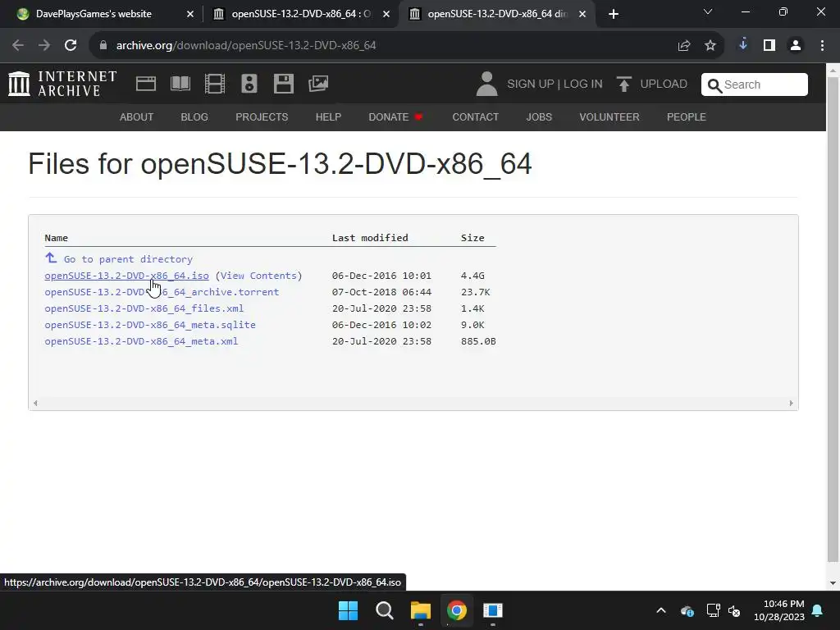
Task: Open the Internet Archive home logo
Action: [x=62, y=84]
